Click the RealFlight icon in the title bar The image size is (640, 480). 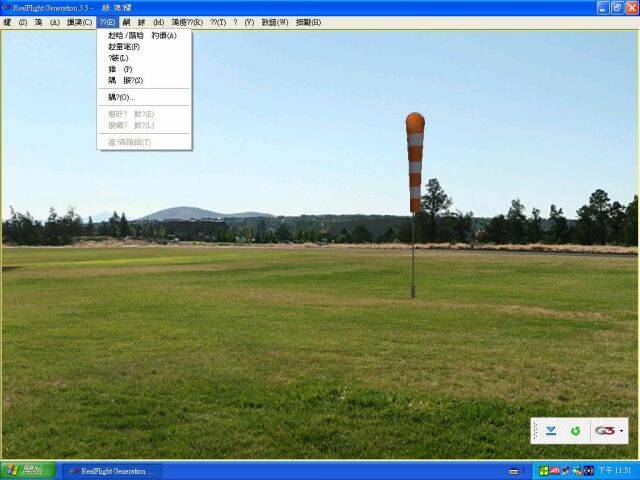click(7, 7)
